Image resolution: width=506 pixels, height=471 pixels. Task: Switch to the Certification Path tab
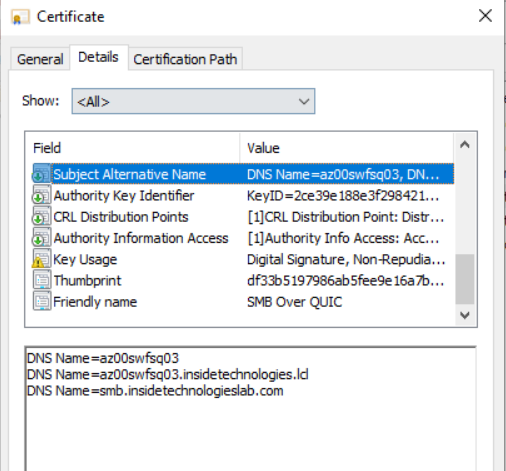click(185, 59)
